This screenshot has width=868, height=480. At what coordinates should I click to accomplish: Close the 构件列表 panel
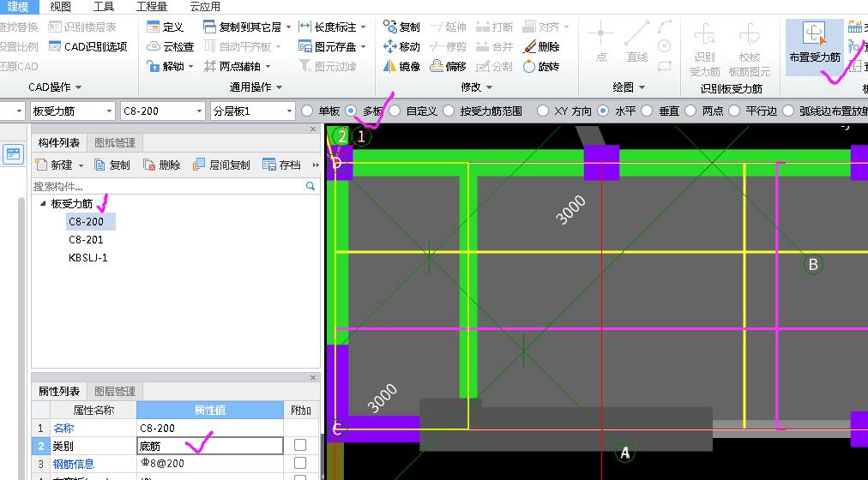[x=313, y=129]
